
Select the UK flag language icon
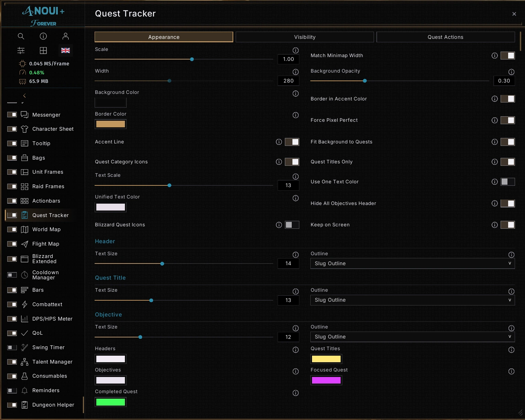tap(66, 51)
